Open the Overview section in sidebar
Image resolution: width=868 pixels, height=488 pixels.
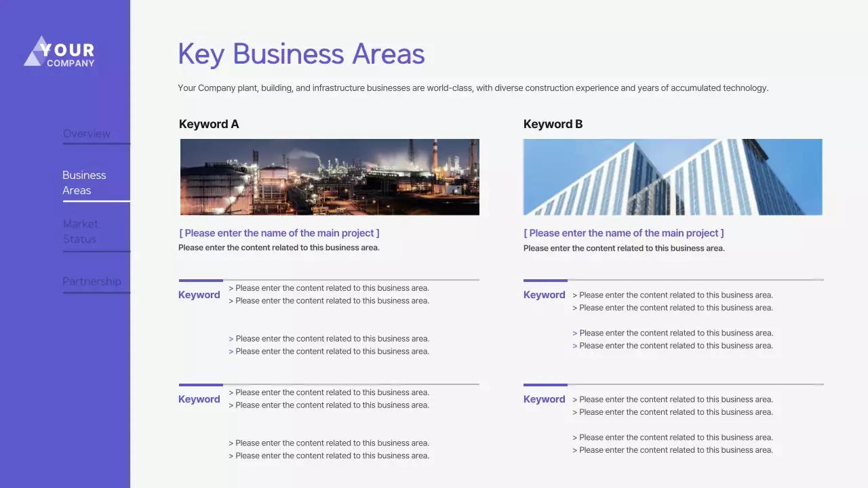(x=87, y=134)
